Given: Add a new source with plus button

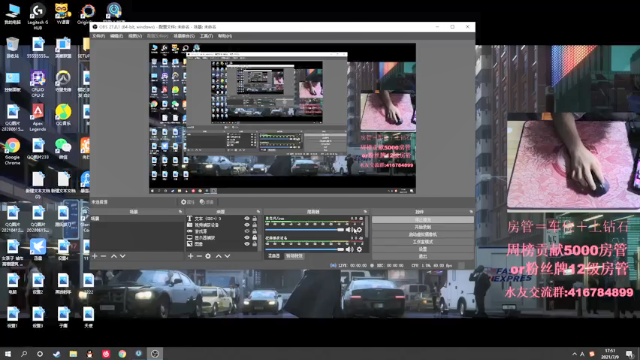Looking at the screenshot, I should pyautogui.click(x=190, y=256).
